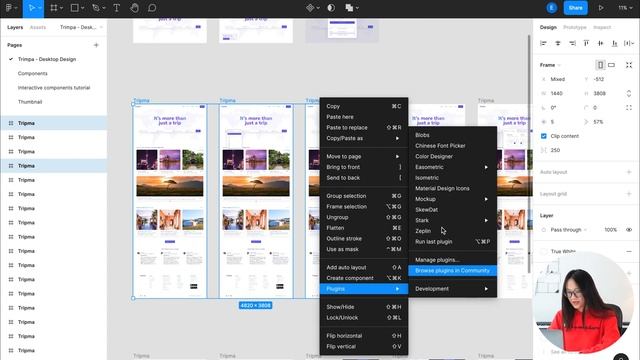
Task: Open the zoom level dropdown
Action: coord(625,8)
